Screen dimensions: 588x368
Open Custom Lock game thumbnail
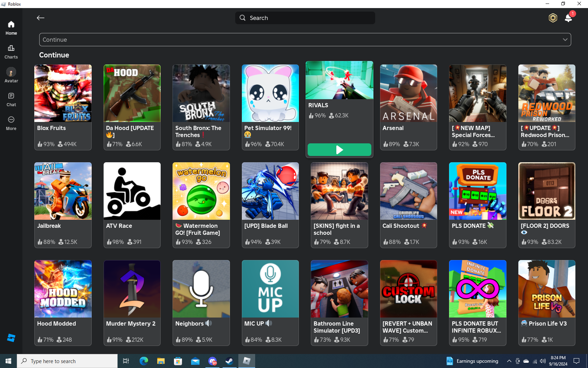click(x=408, y=289)
